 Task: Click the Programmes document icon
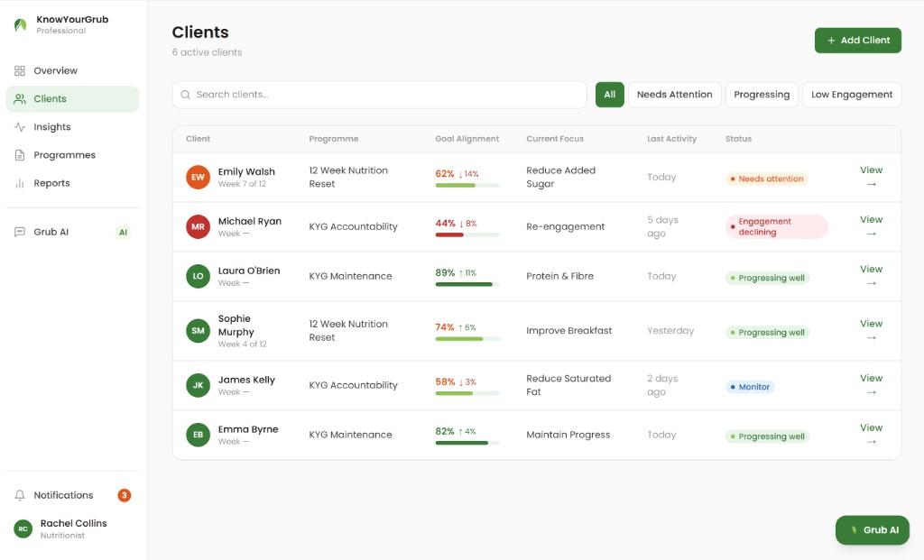tap(20, 155)
